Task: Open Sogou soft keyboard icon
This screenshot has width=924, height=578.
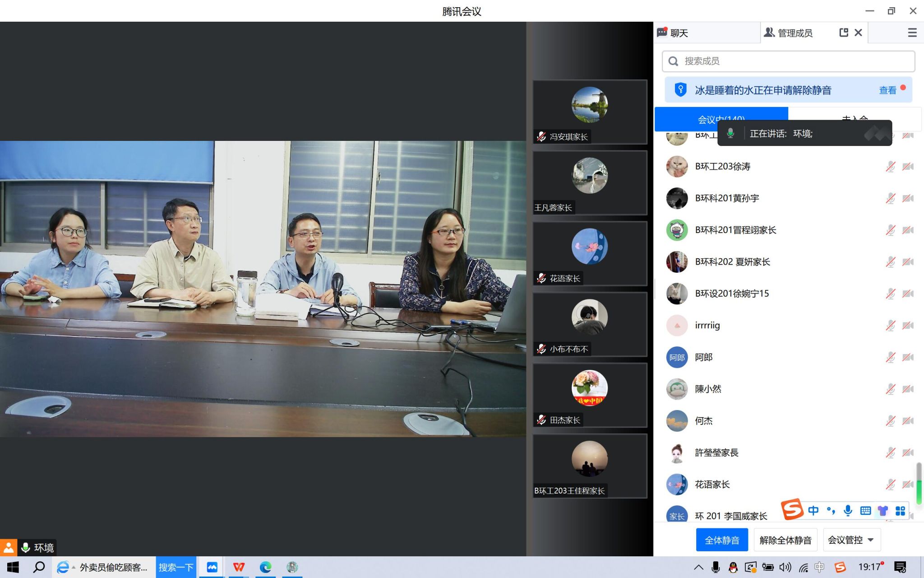Action: pyautogui.click(x=865, y=511)
